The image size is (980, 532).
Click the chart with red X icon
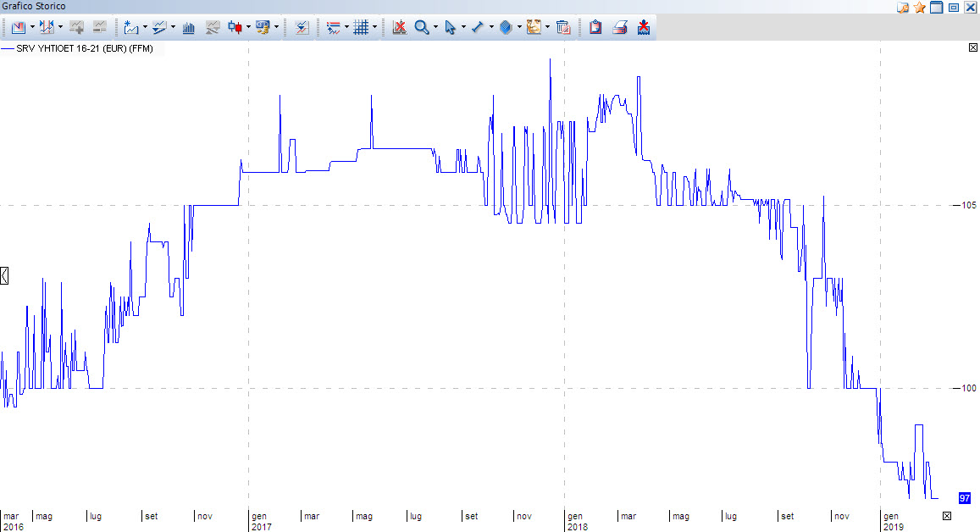400,27
